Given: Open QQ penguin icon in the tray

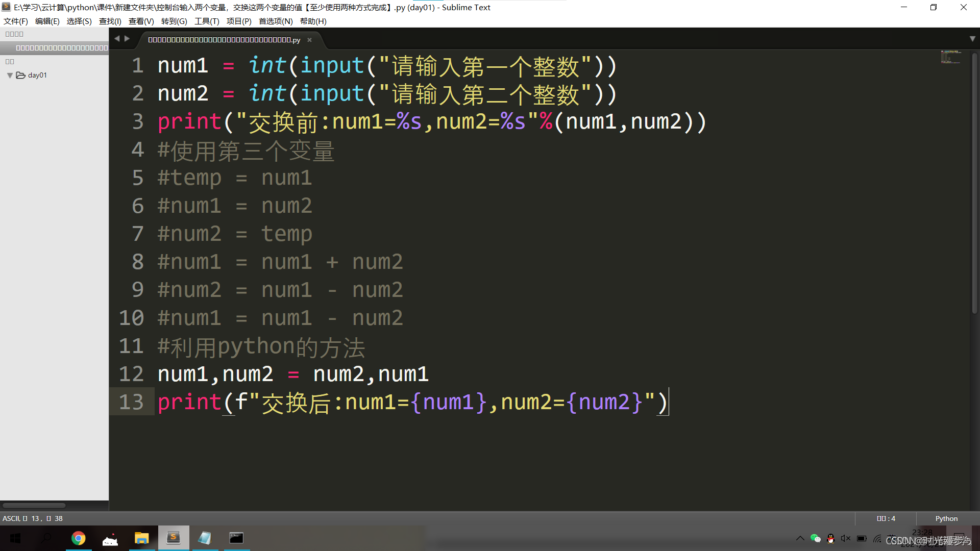Looking at the screenshot, I should [831, 538].
